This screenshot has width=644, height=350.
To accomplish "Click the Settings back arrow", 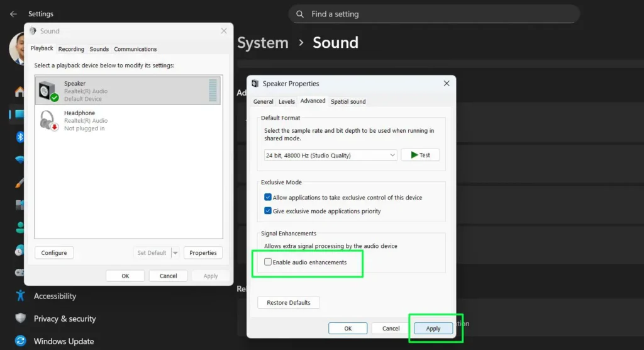I will tap(13, 14).
